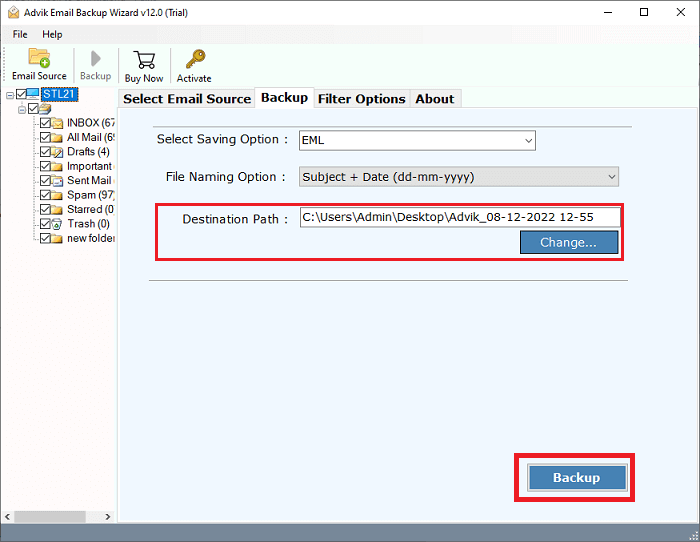
Task: Click the scroll right arrow in folder tree
Action: coord(108,517)
